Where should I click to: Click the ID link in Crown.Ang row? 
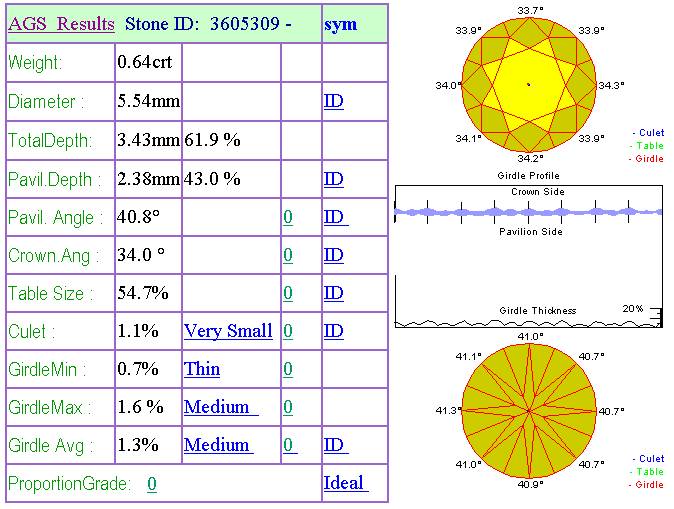tap(334, 255)
